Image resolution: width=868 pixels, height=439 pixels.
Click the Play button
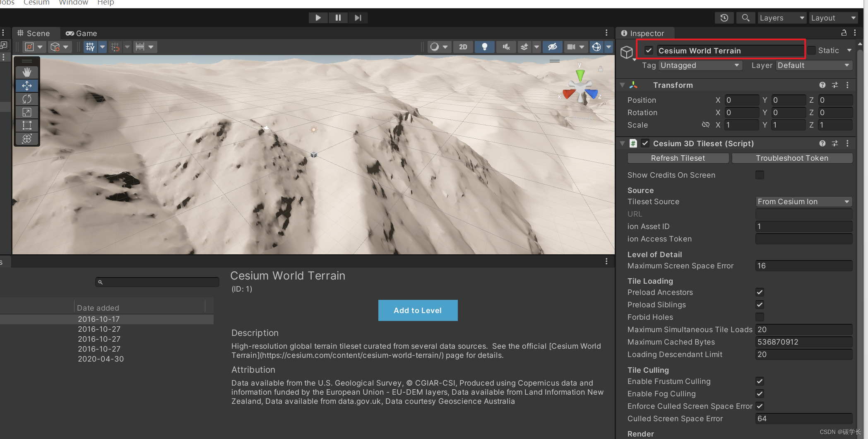pyautogui.click(x=318, y=18)
